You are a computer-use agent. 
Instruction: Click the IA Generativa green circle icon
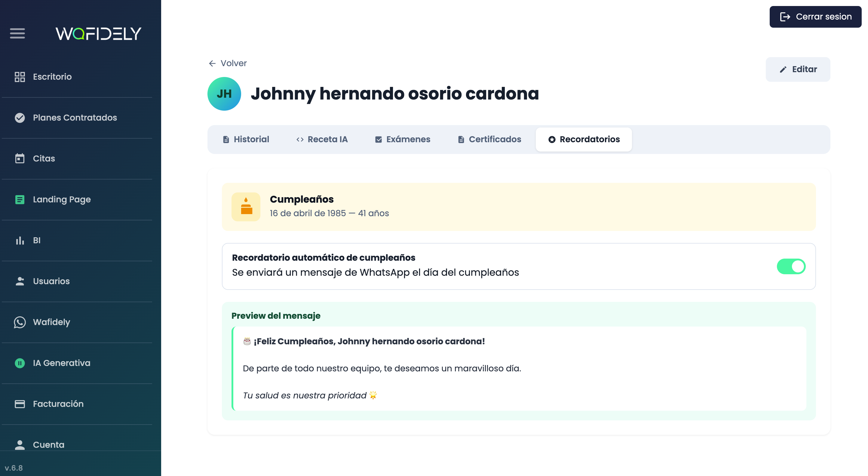tap(20, 363)
